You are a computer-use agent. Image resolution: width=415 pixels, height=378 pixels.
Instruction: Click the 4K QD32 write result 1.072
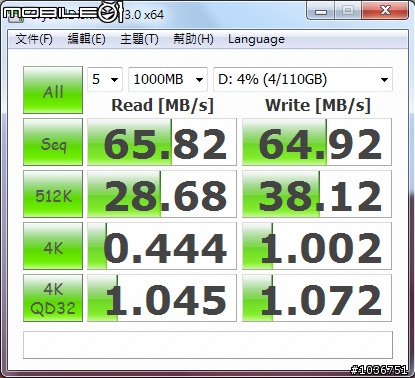click(x=317, y=298)
